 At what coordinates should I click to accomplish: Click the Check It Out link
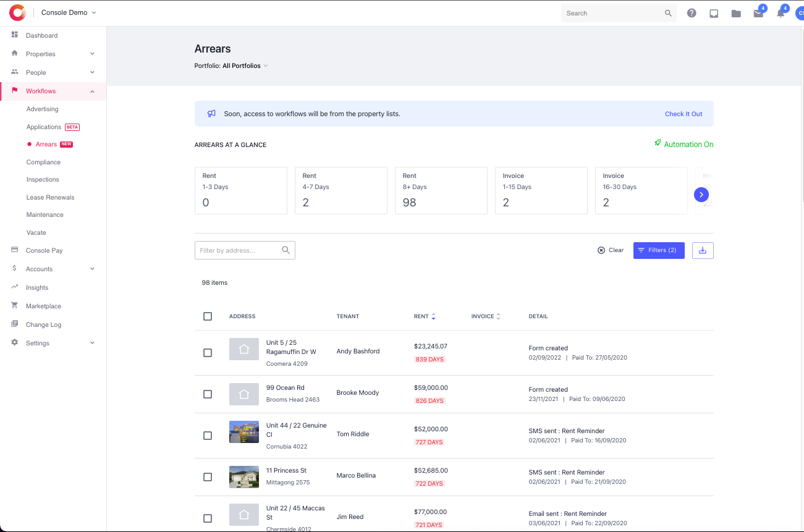(x=683, y=114)
